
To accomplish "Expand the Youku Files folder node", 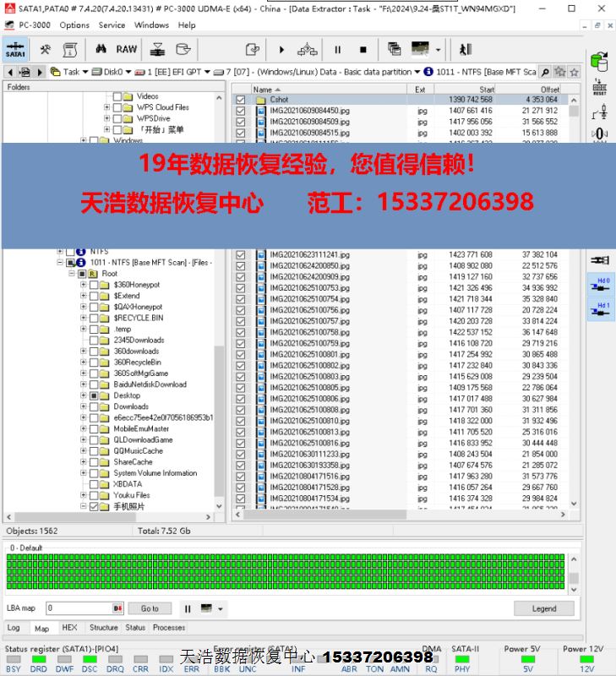I will 83,495.
